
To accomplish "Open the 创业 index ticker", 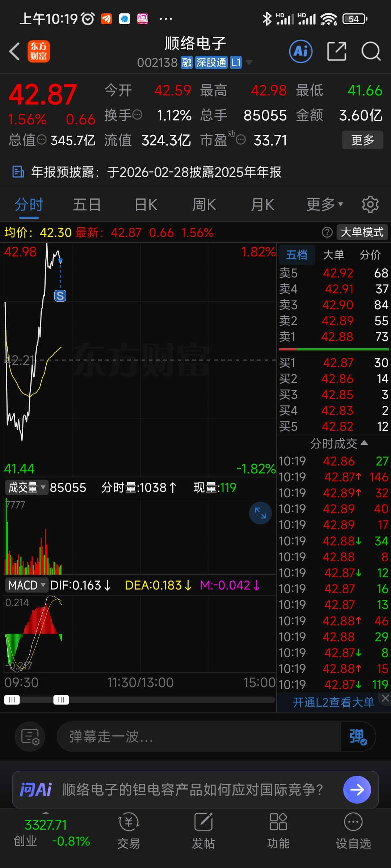I will [x=52, y=833].
